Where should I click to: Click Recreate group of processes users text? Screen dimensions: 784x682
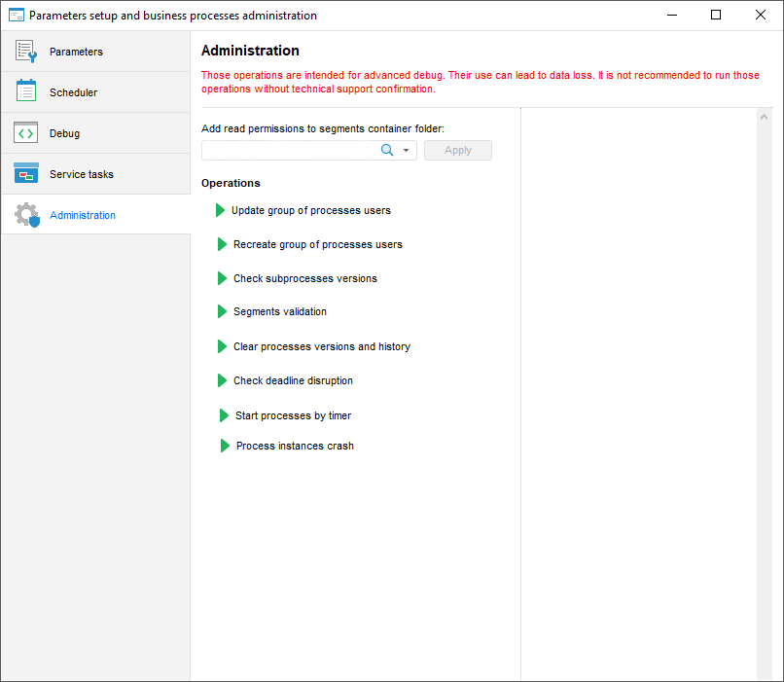318,244
